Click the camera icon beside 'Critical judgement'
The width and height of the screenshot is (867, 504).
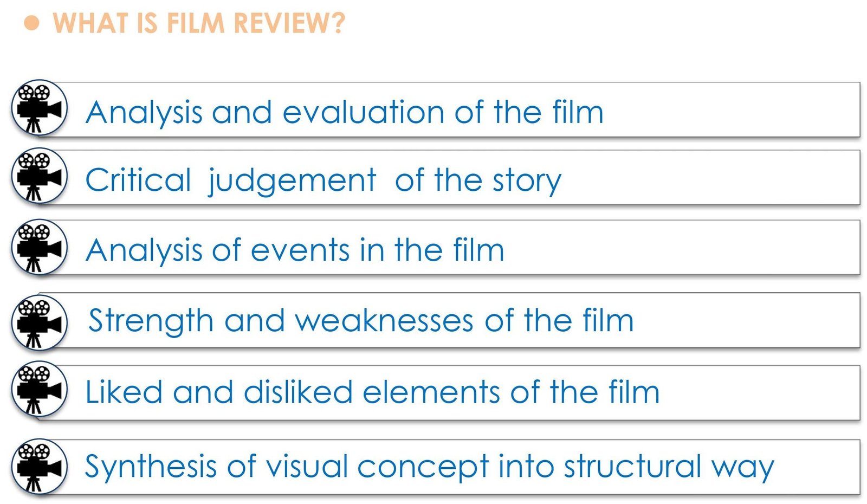[x=39, y=176]
